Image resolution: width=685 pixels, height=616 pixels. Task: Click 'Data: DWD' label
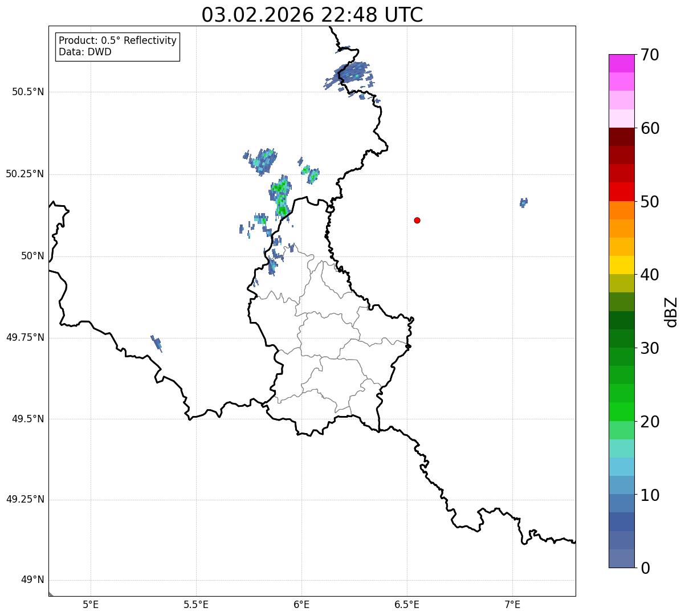click(x=85, y=52)
